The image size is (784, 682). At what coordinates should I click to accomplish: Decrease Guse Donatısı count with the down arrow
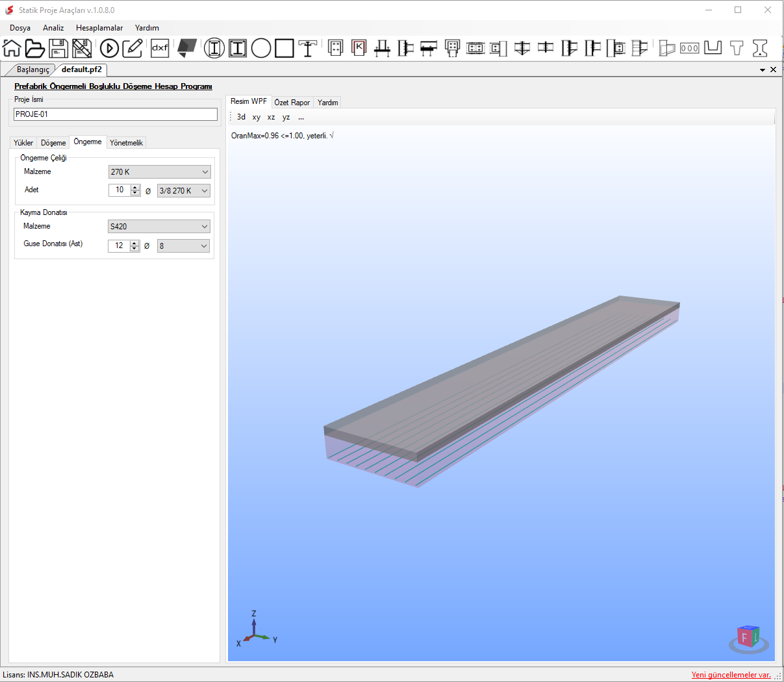click(134, 249)
